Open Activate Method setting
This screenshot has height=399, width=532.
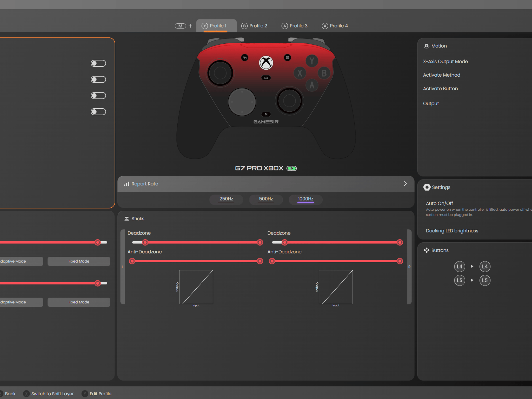(442, 75)
